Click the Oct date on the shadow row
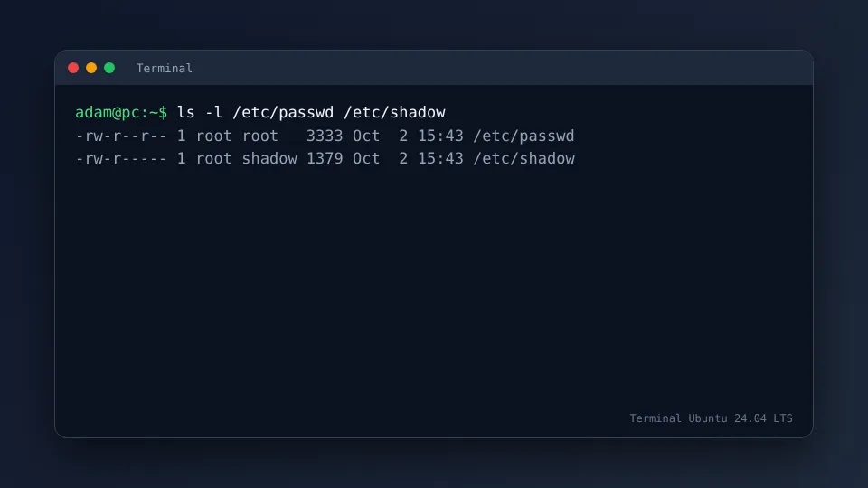 tap(366, 159)
